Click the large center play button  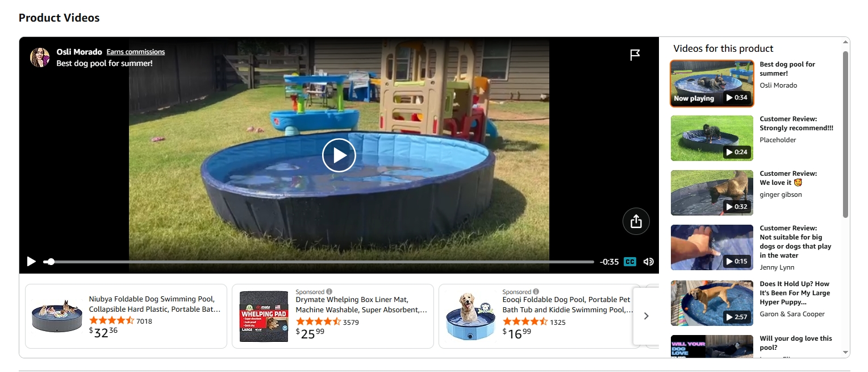[339, 155]
